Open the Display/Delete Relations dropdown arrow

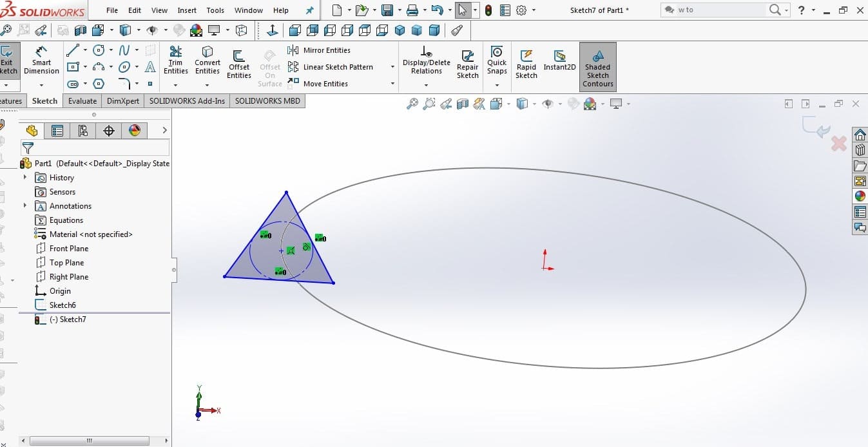pos(426,85)
